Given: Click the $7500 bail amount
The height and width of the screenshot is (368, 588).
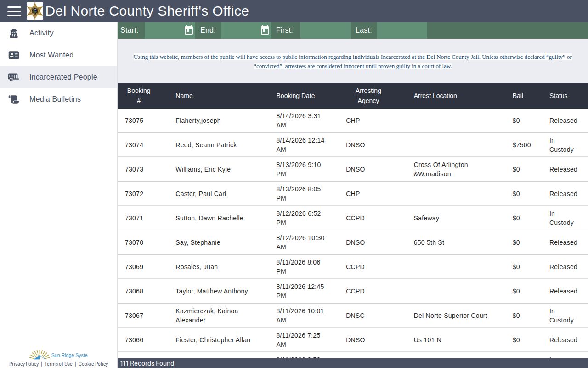Looking at the screenshot, I should pos(522,145).
